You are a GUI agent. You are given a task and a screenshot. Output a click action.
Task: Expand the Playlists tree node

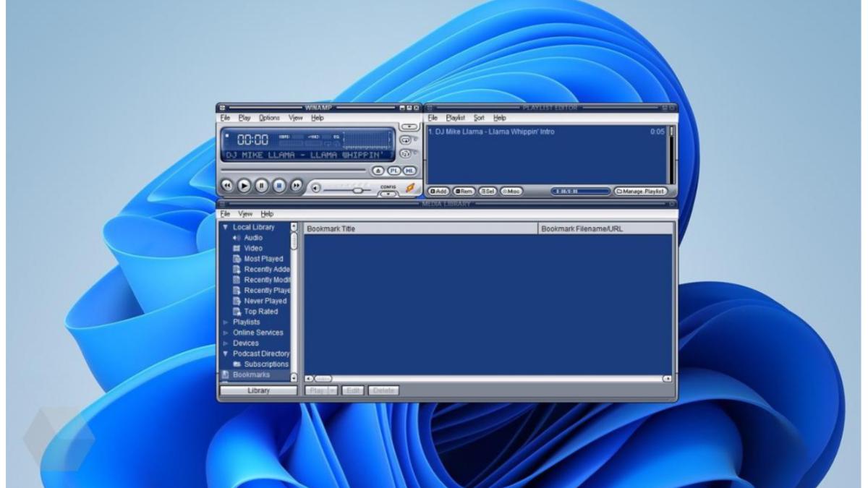[226, 322]
